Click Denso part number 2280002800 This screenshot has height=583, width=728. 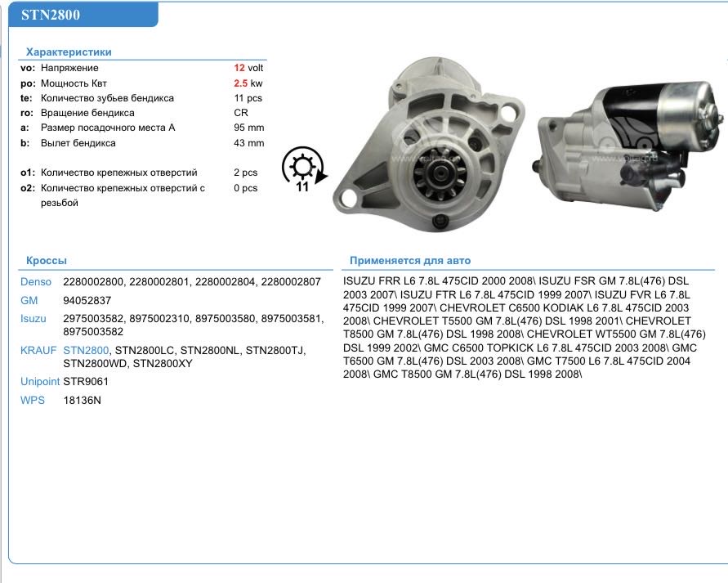[x=93, y=282]
